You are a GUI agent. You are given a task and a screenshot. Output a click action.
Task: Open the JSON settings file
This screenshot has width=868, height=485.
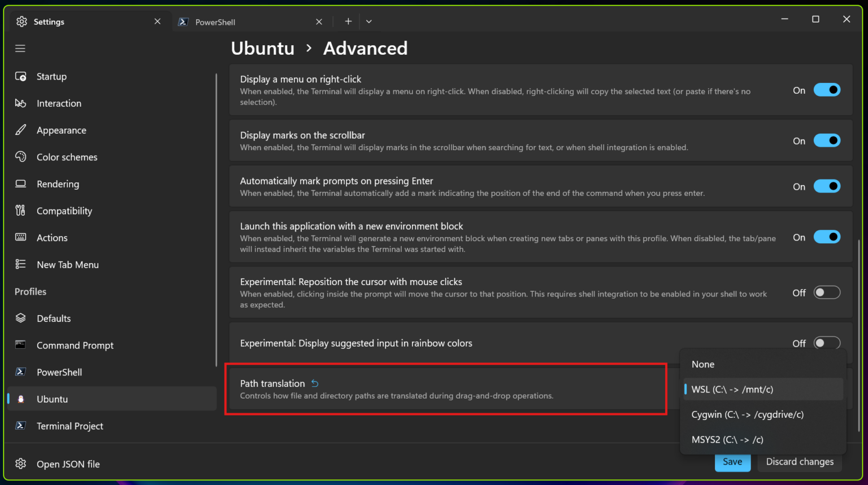(x=68, y=464)
